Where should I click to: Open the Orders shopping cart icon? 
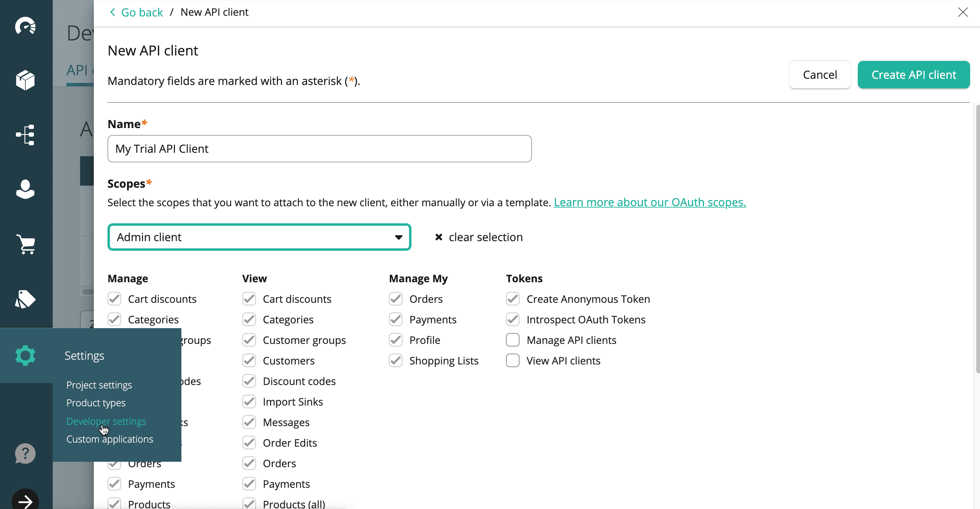click(x=25, y=244)
